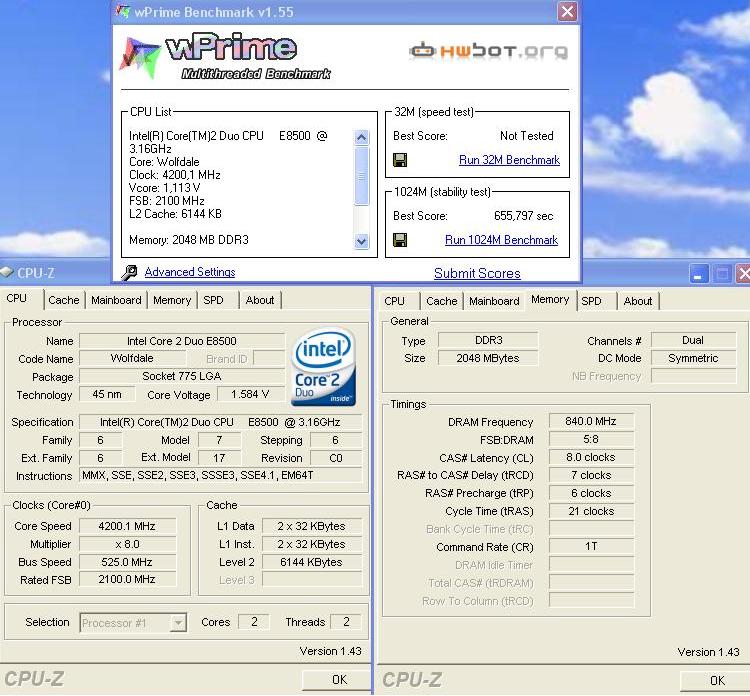Click the CPU-Z title bar icon
This screenshot has height=696, width=750.
(7, 273)
